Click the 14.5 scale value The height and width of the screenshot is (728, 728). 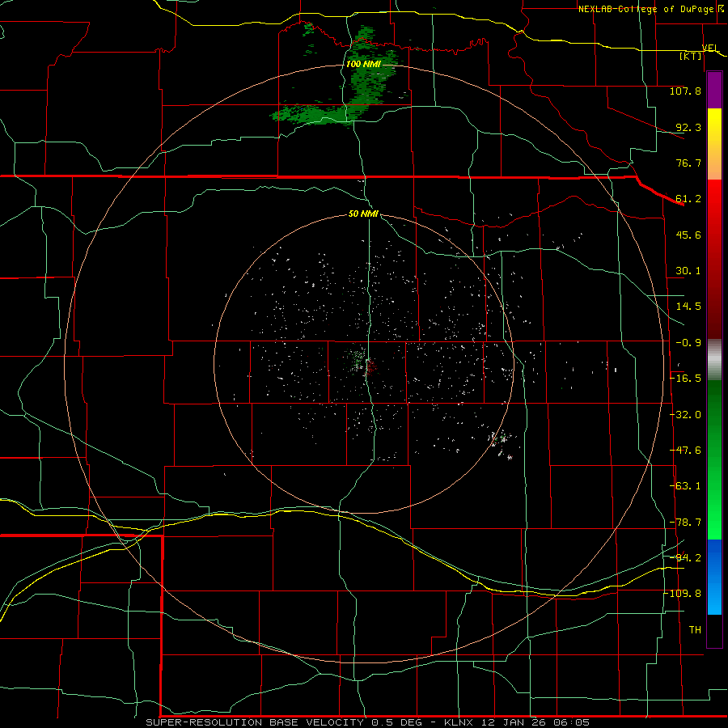(x=688, y=307)
